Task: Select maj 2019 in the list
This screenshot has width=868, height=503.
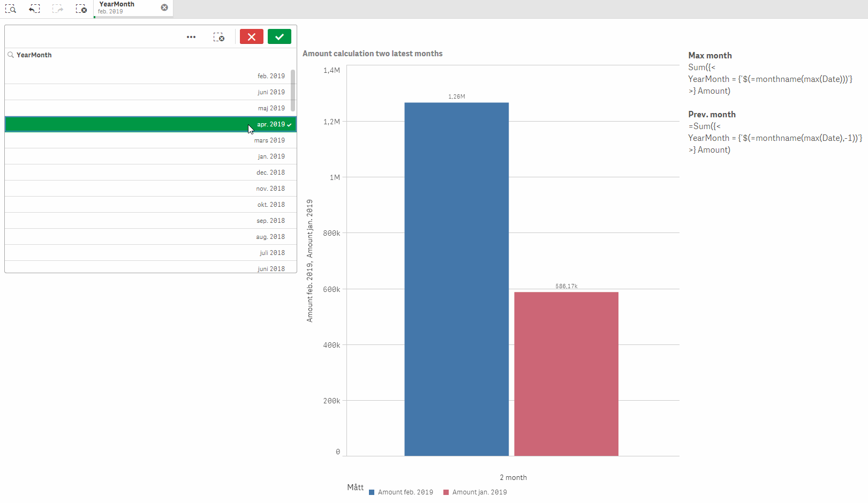Action: (150, 108)
